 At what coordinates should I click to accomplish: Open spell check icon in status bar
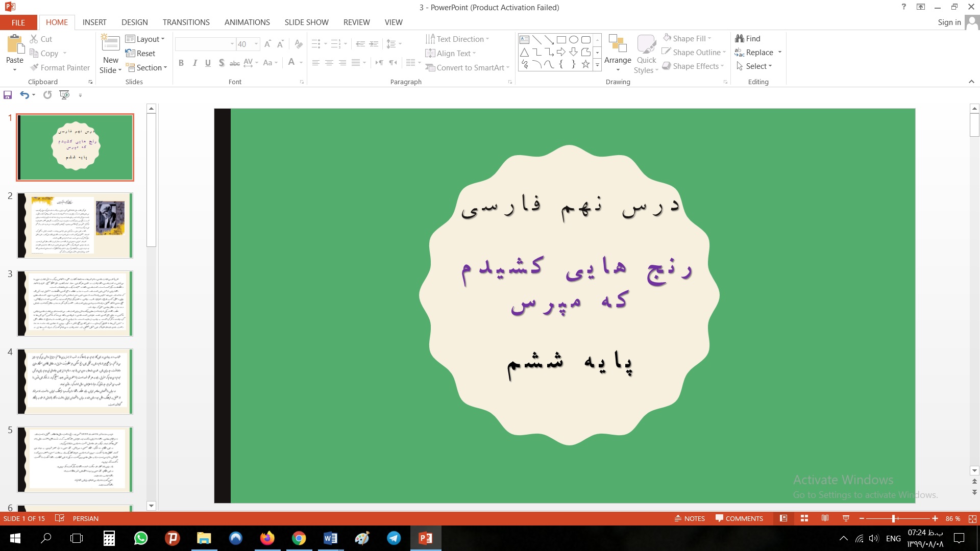point(60,518)
